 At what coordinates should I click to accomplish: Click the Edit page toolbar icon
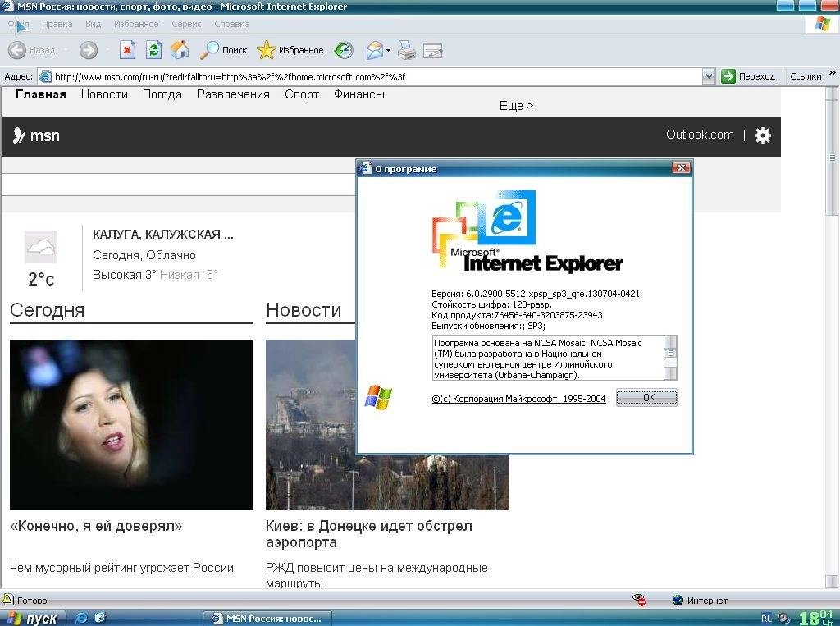pyautogui.click(x=432, y=50)
